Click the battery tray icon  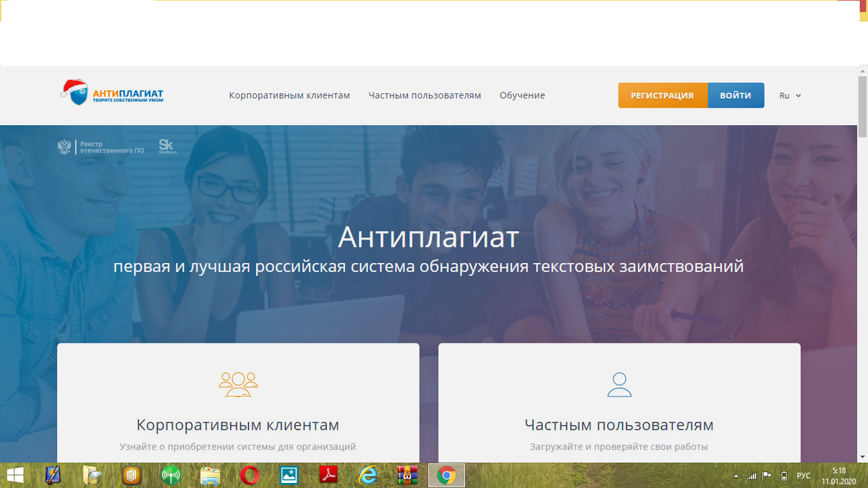tap(784, 476)
